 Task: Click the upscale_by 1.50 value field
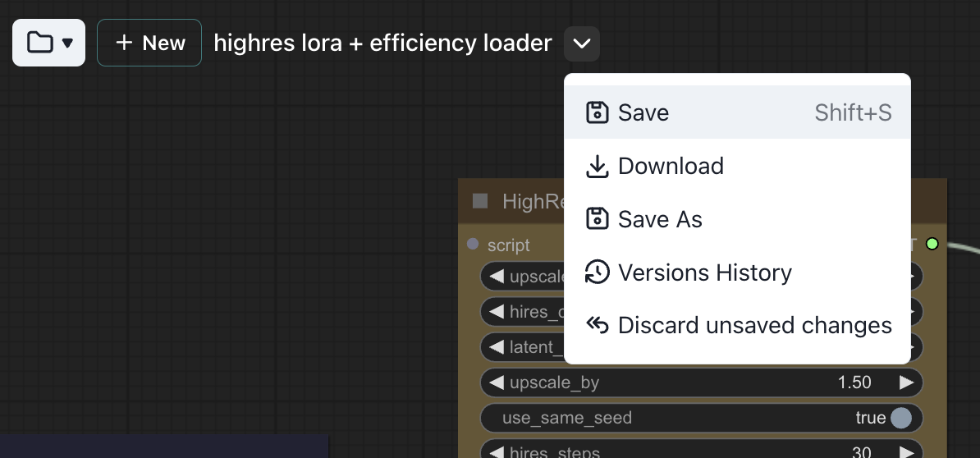pyautogui.click(x=854, y=382)
